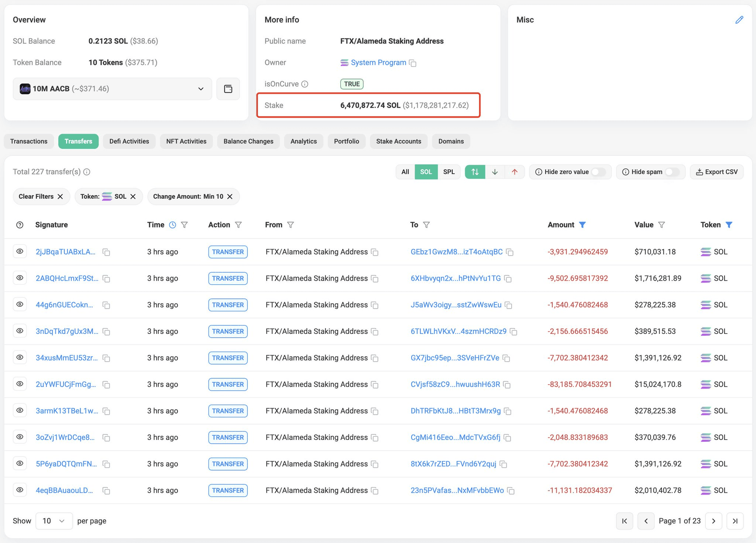
Task: Show isOnCurve info tooltip icon
Action: 305,84
